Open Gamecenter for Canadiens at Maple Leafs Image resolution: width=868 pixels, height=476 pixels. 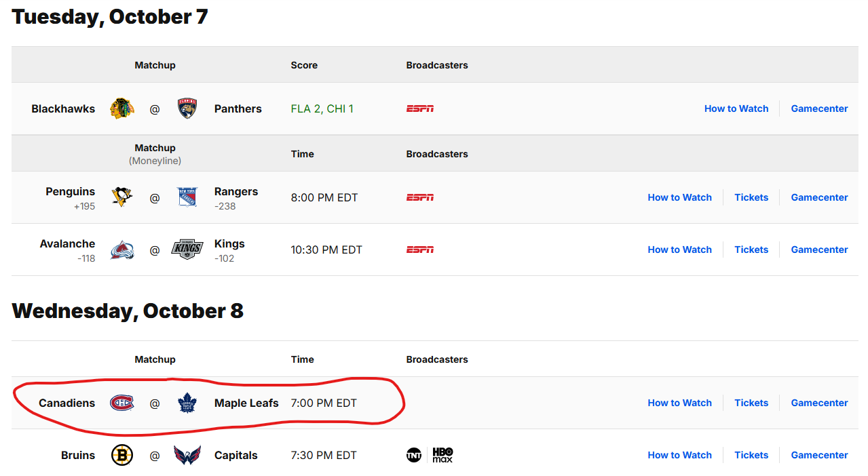(x=819, y=403)
